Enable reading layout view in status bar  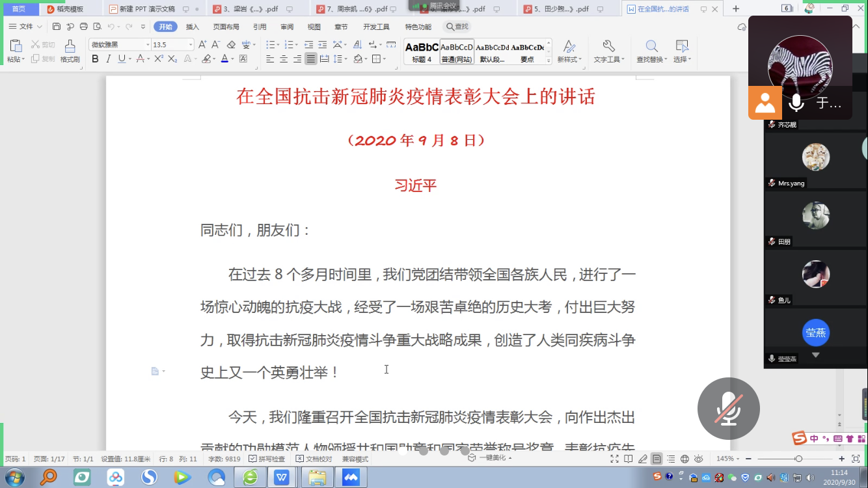coord(629,459)
